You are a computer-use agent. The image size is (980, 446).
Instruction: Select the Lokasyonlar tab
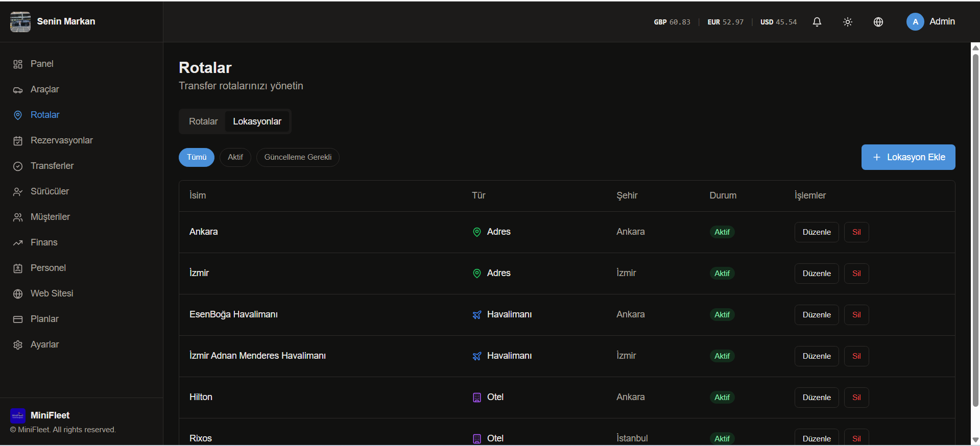[257, 121]
